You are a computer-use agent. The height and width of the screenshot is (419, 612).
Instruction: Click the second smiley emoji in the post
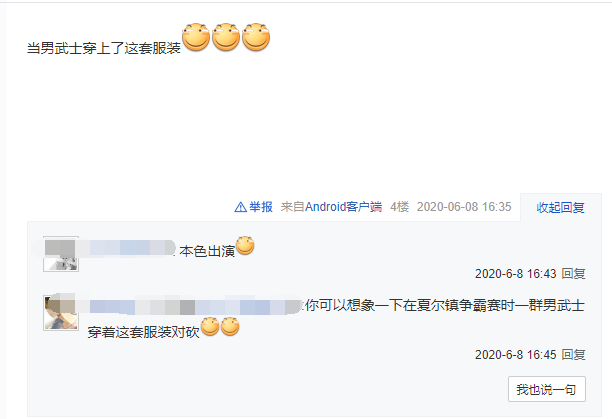(226, 37)
